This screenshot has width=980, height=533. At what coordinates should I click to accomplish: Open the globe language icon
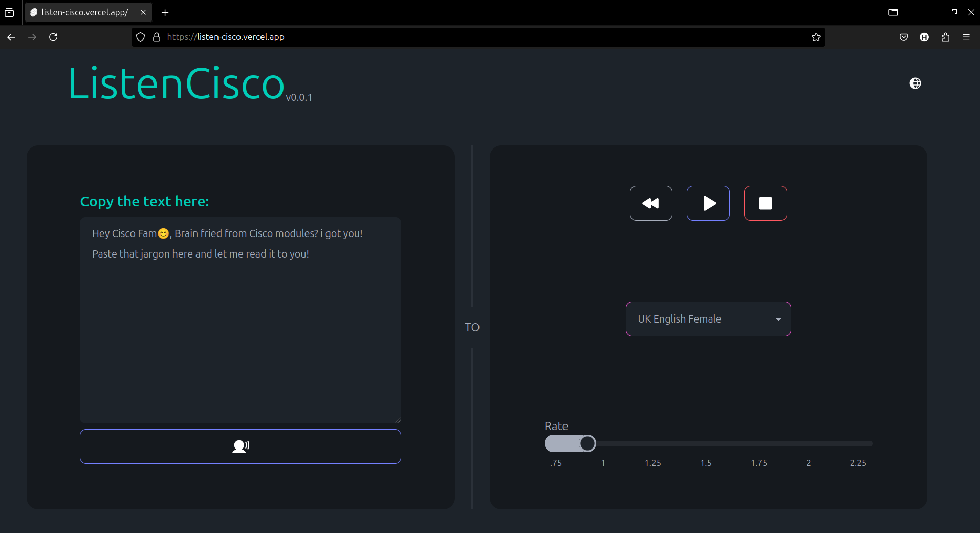[x=916, y=83]
